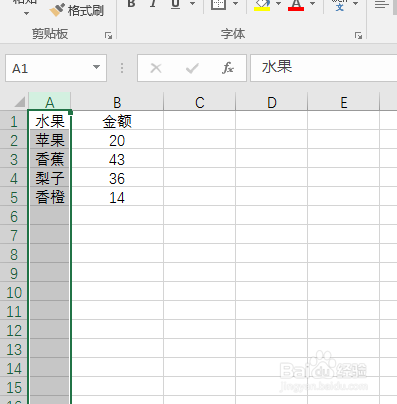Apply red font color
The width and height of the screenshot is (397, 404).
[296, 5]
